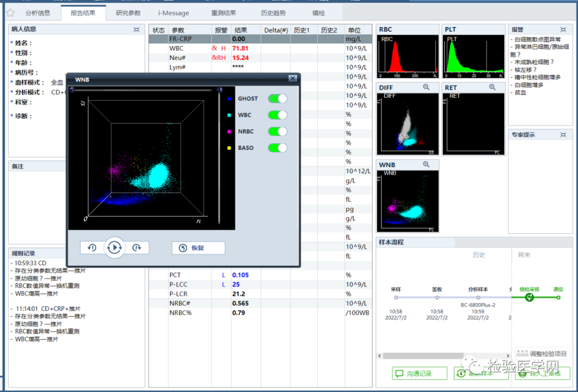This screenshot has width=578, height=392.
Task: Open the i-Message tab
Action: click(x=173, y=13)
